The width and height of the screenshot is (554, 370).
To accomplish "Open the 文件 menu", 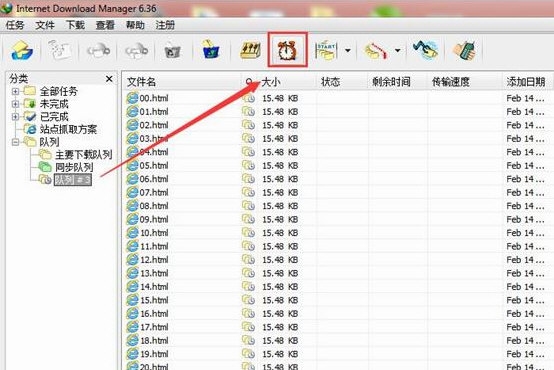I will click(45, 25).
